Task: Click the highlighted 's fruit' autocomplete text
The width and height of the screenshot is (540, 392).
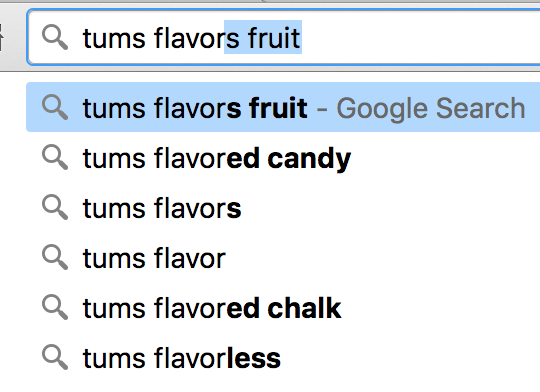Action: [263, 37]
